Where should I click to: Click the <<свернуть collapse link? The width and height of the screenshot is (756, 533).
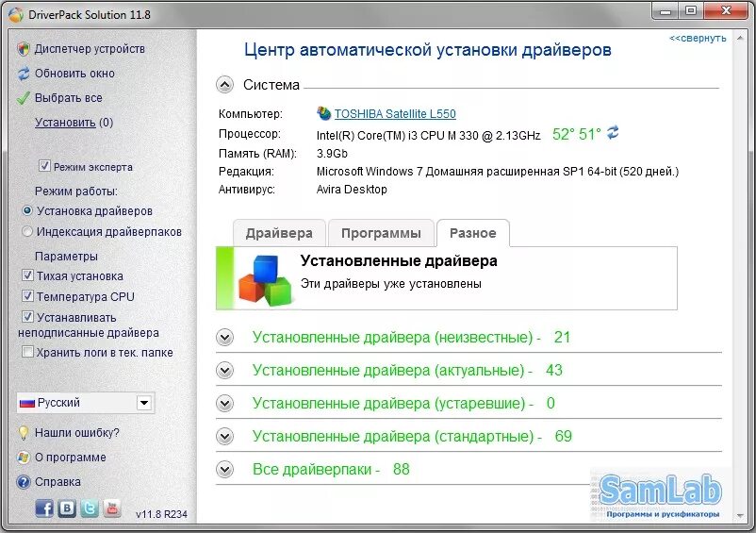pos(698,38)
